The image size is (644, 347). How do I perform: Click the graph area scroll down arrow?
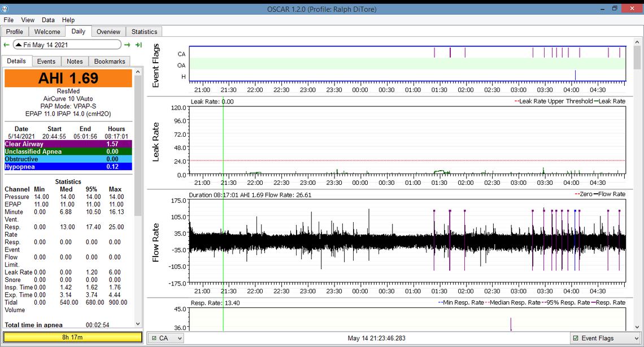tap(637, 327)
